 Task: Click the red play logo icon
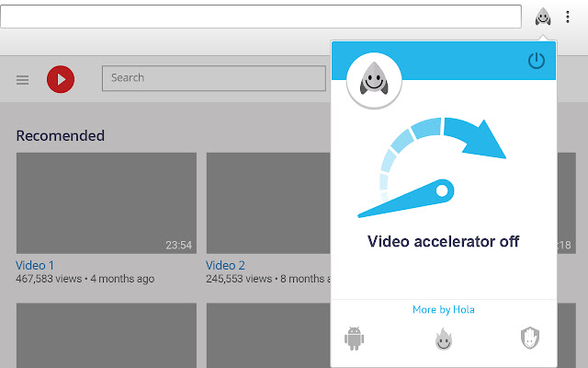61,79
